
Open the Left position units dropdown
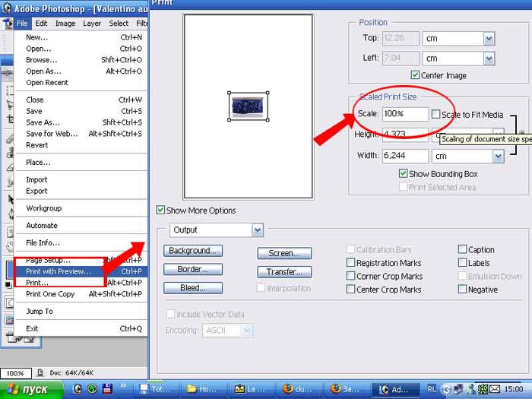[489, 59]
